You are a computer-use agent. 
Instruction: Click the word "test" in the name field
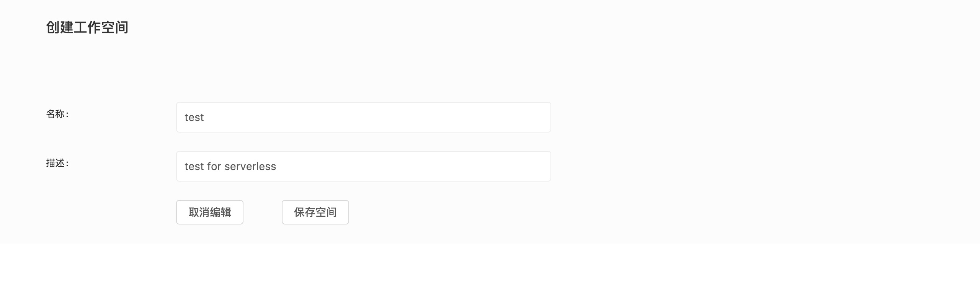coord(194,118)
